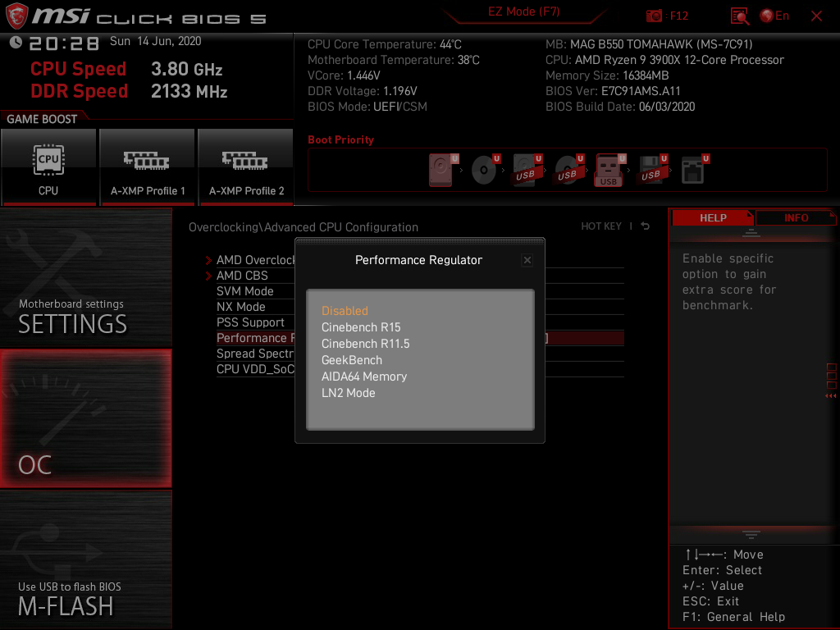Exit BIOS with the red X
Viewport: 840px width, 630px height.
pyautogui.click(x=816, y=16)
